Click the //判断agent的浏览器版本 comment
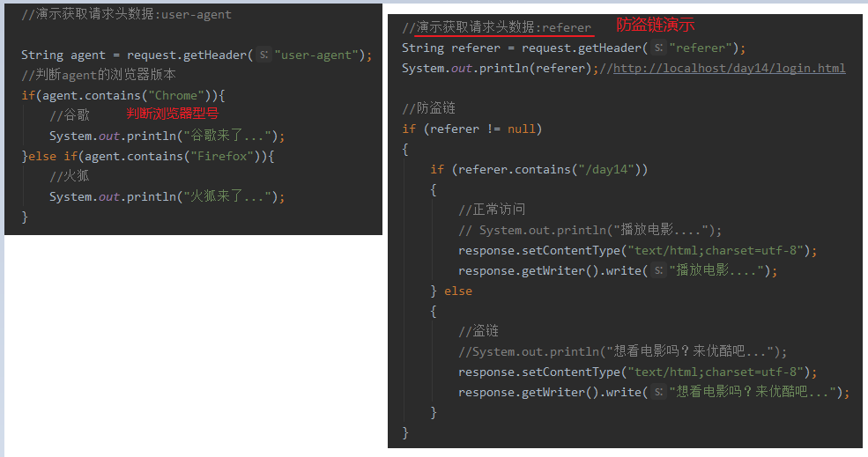The width and height of the screenshot is (868, 457). click(99, 75)
